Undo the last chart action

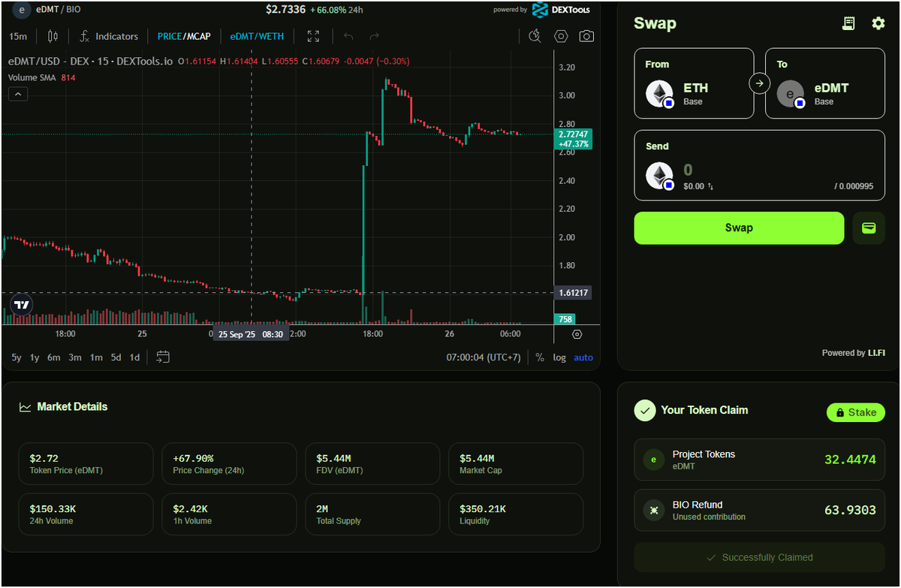click(x=348, y=36)
